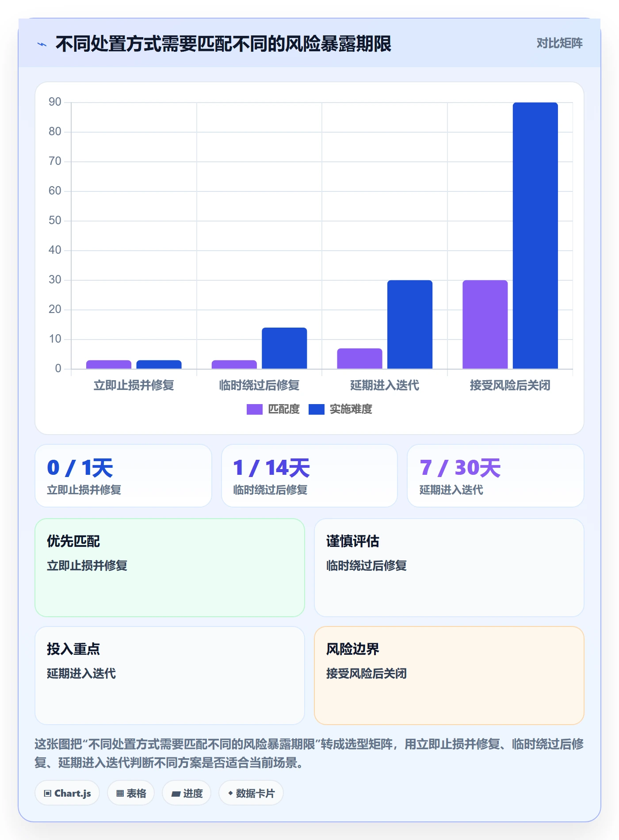Select the 1 / 14天 data card
The image size is (619, 840).
(309, 476)
